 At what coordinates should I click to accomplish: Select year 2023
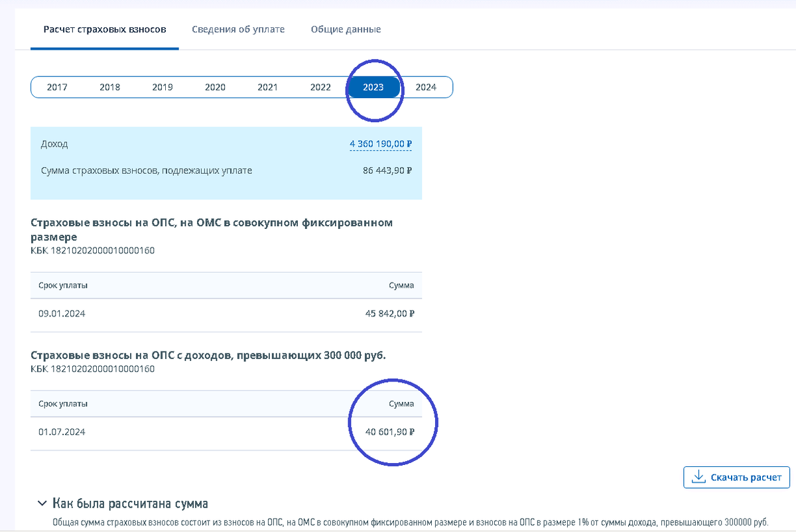pyautogui.click(x=373, y=87)
